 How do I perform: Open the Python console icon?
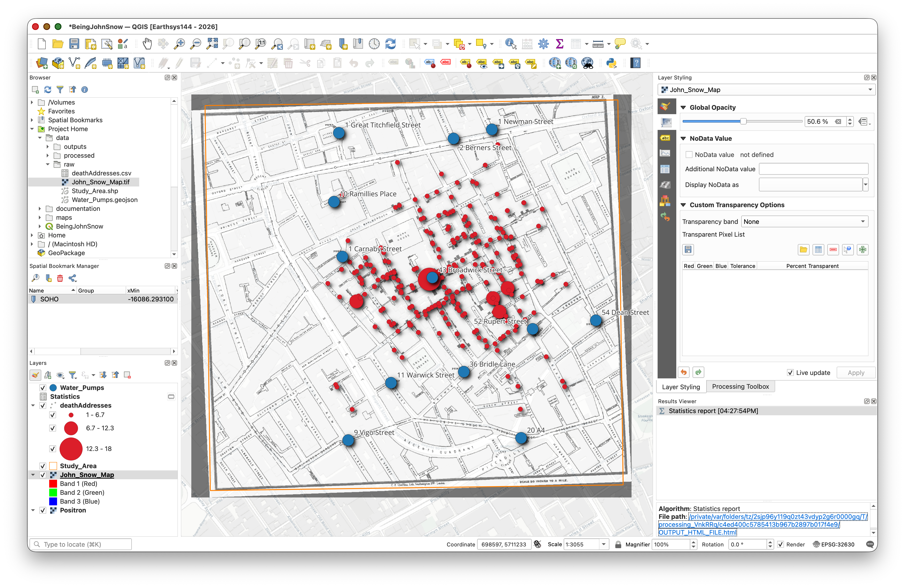611,63
